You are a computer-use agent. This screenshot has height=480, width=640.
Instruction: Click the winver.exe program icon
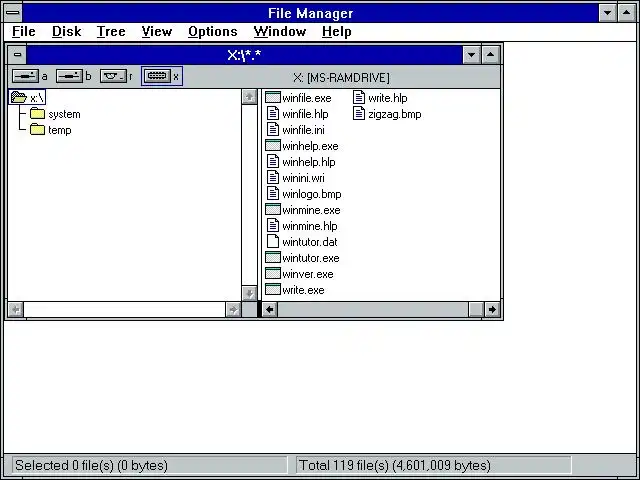[273, 273]
